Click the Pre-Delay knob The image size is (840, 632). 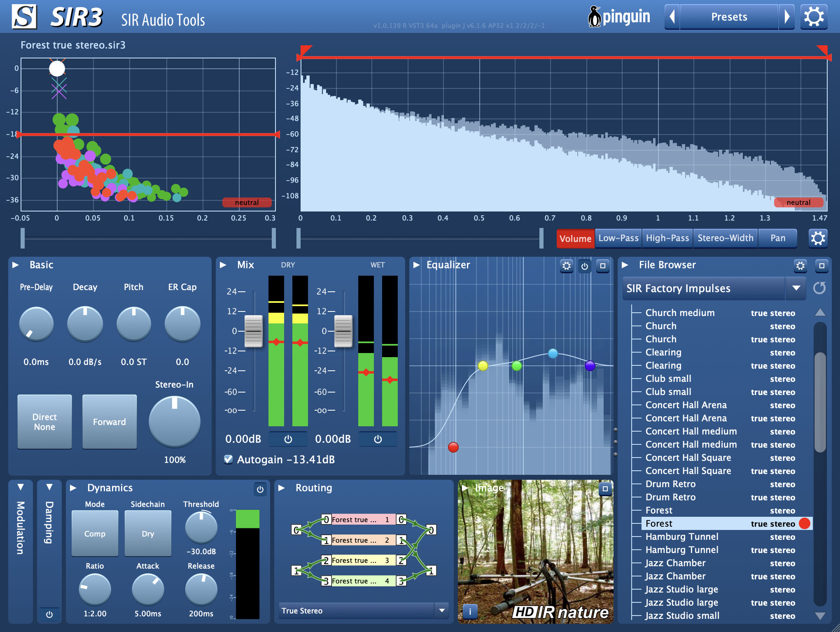pyautogui.click(x=36, y=324)
